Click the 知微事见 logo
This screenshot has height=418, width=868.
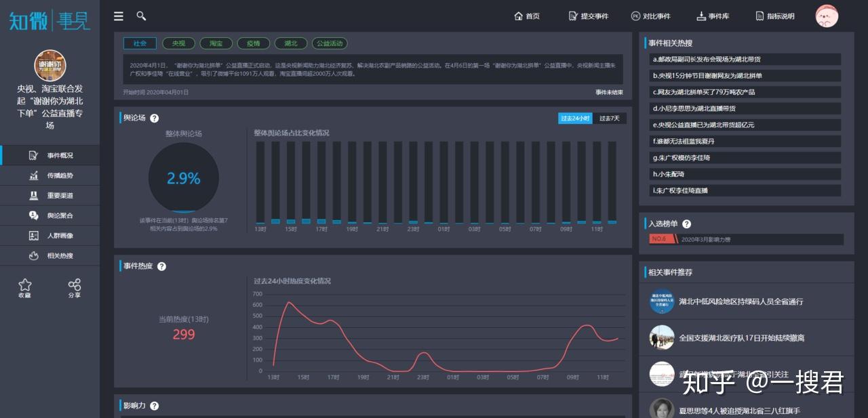point(50,20)
